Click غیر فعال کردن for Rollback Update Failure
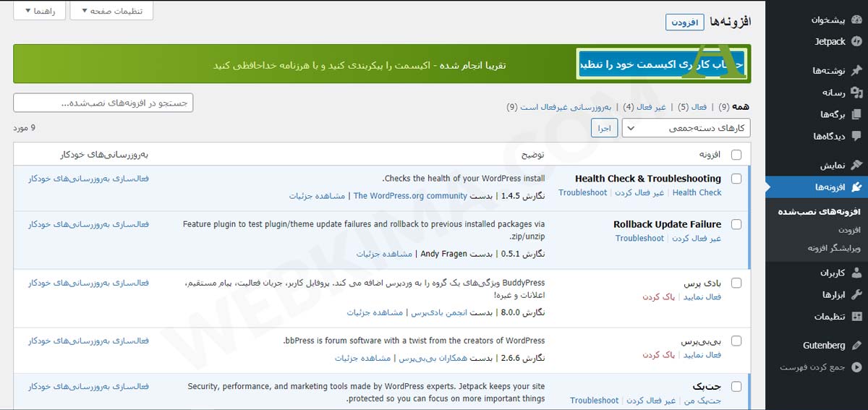This screenshot has height=410, width=868. (697, 238)
